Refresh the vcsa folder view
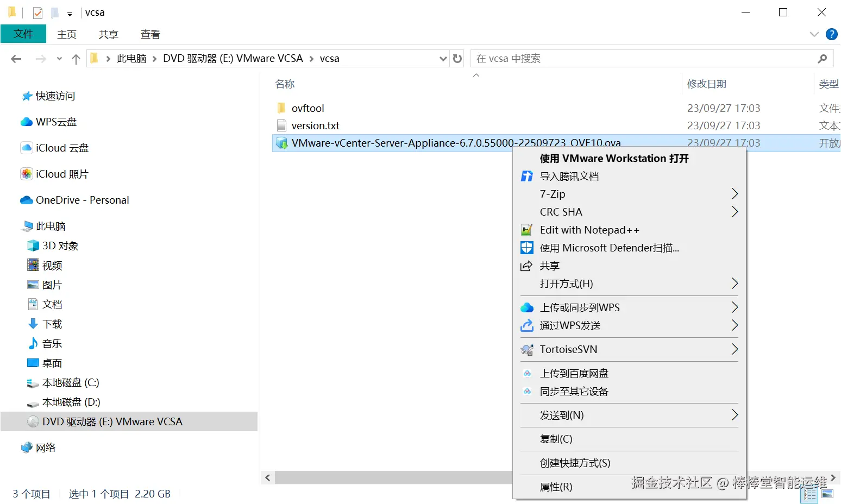Viewport: 841px width, 504px height. (x=457, y=58)
